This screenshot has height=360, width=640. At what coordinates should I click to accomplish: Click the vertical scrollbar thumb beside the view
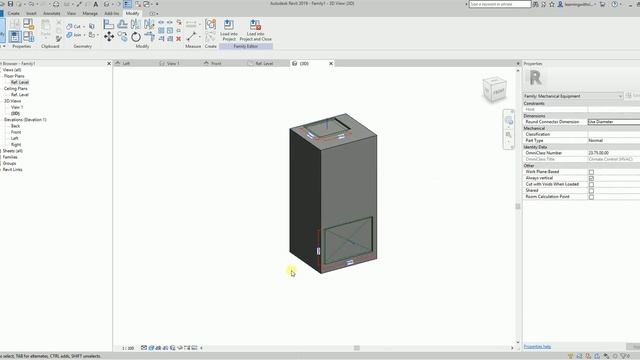(518, 207)
